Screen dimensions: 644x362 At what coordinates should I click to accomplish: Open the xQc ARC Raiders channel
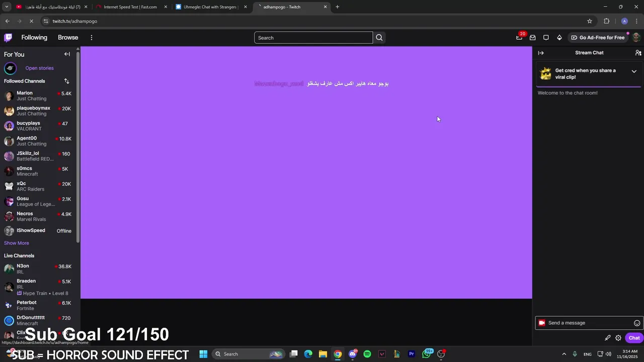38,186
